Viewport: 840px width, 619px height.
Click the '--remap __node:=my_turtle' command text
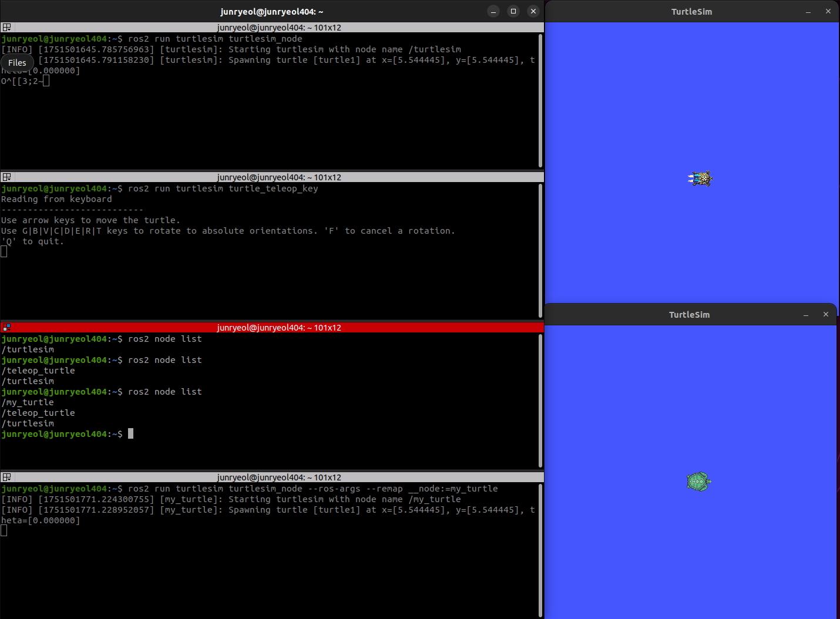point(432,489)
